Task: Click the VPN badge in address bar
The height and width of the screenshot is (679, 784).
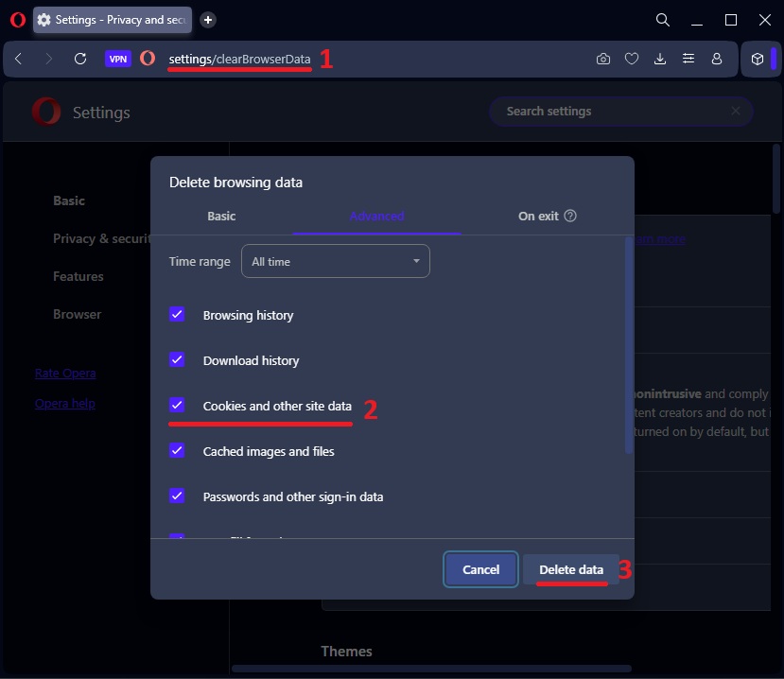Action: click(x=118, y=59)
